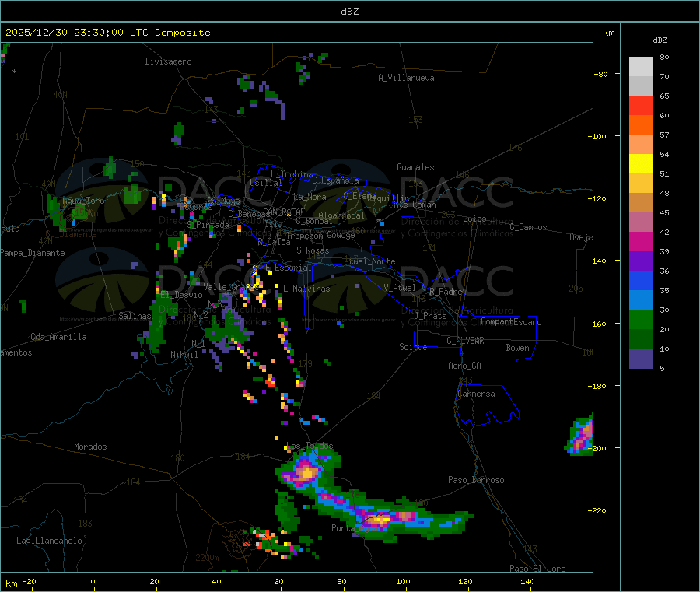Click the Carmensa map label
This screenshot has width=700, height=592.
pos(476,394)
